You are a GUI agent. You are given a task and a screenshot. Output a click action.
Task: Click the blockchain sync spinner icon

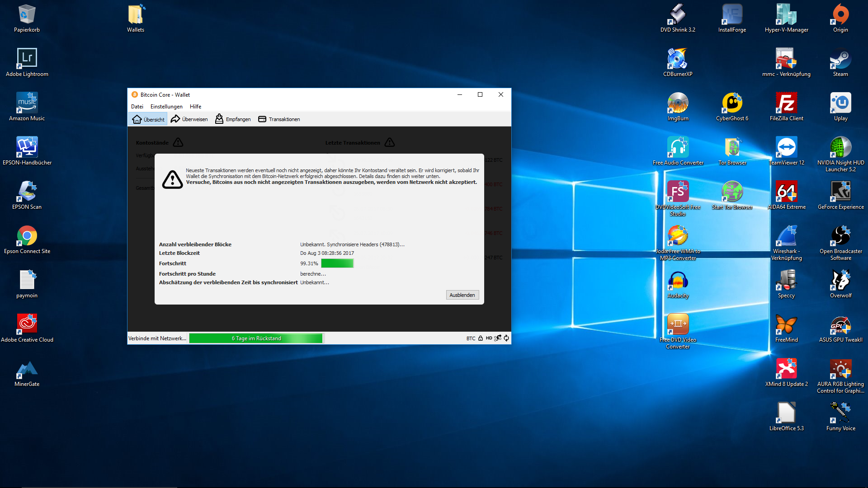506,338
